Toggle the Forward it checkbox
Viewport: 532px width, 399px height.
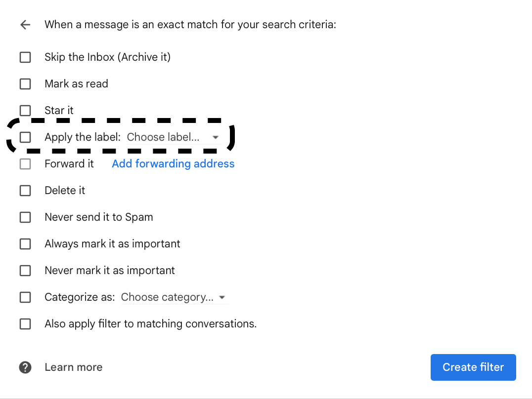(x=25, y=163)
